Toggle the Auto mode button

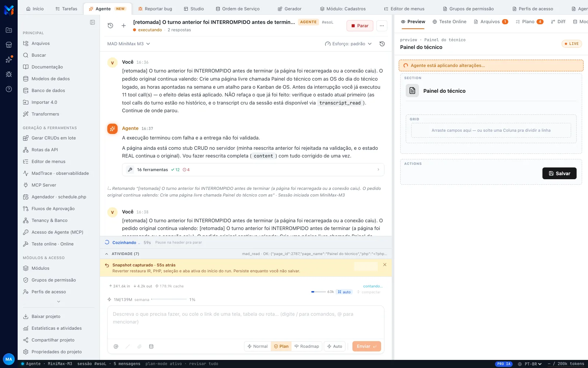335,346
